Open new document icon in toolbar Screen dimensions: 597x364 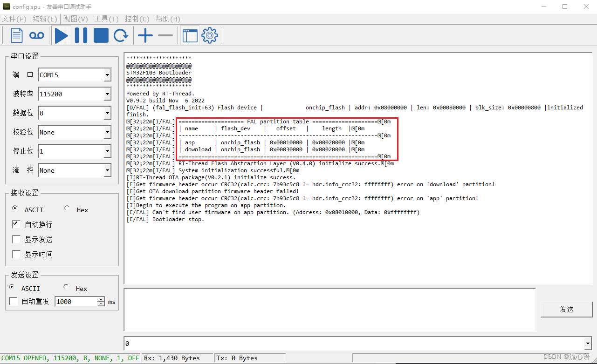pos(17,35)
